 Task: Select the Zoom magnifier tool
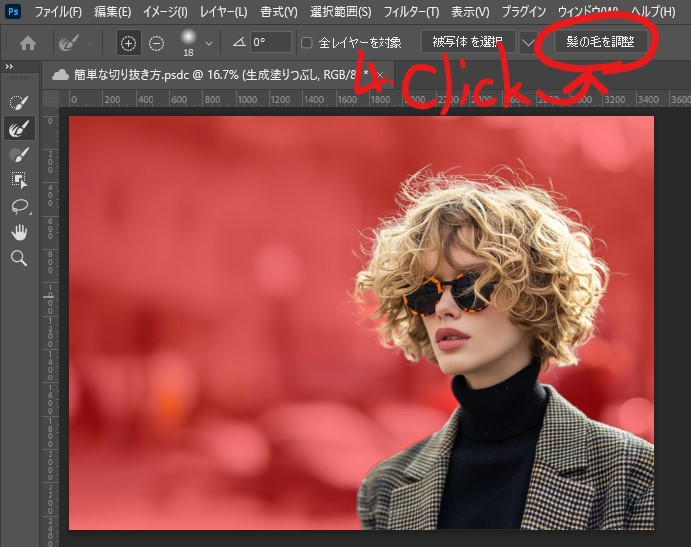(x=19, y=258)
